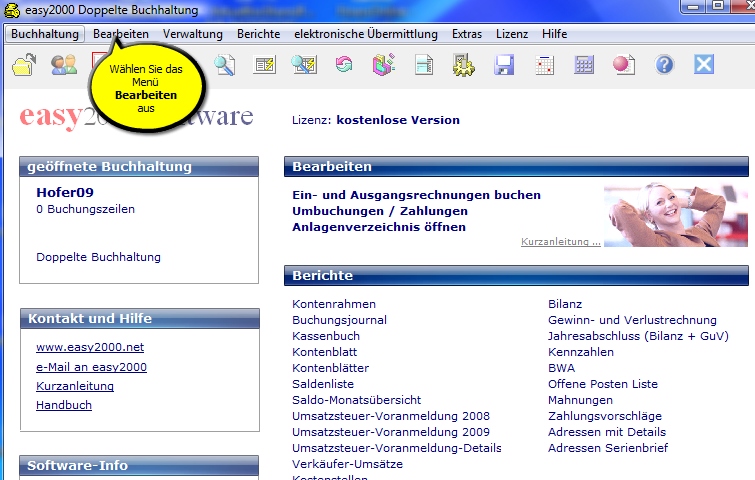
Task: Click Ein- und Ausgangsrechnungen buchen
Action: pos(417,195)
